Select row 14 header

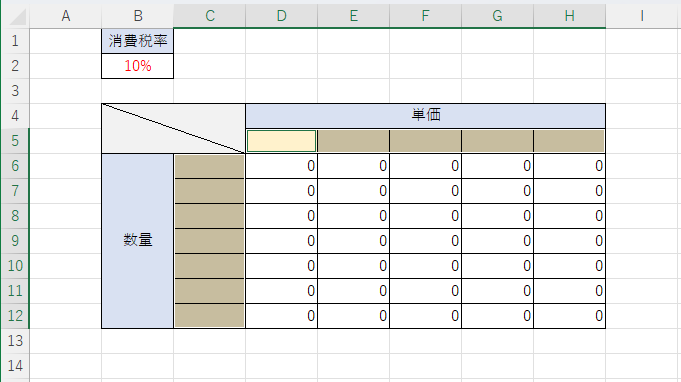pos(15,366)
